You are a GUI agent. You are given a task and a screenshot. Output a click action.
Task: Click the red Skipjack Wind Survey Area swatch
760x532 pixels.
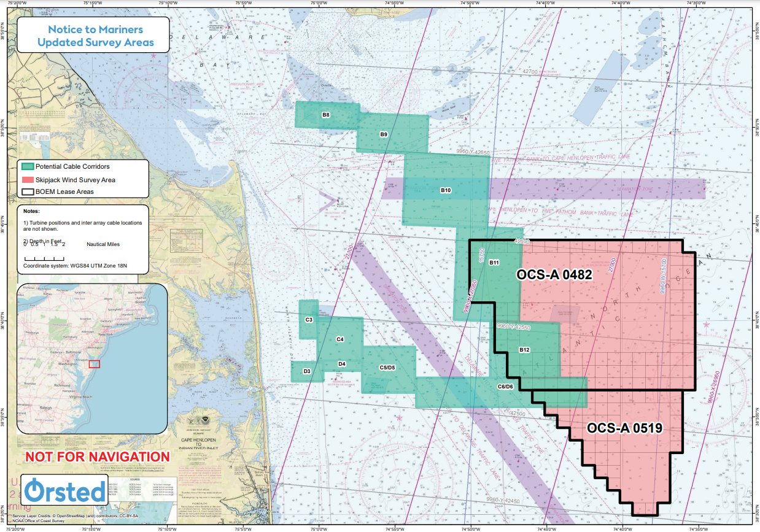click(x=28, y=180)
